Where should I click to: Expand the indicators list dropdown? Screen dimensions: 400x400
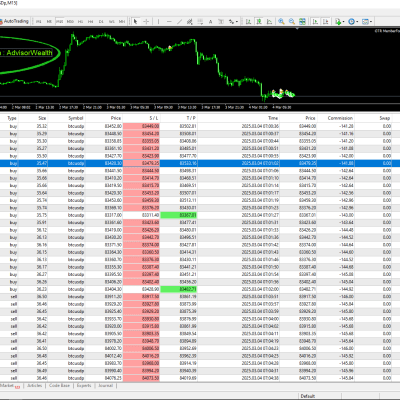point(340,22)
